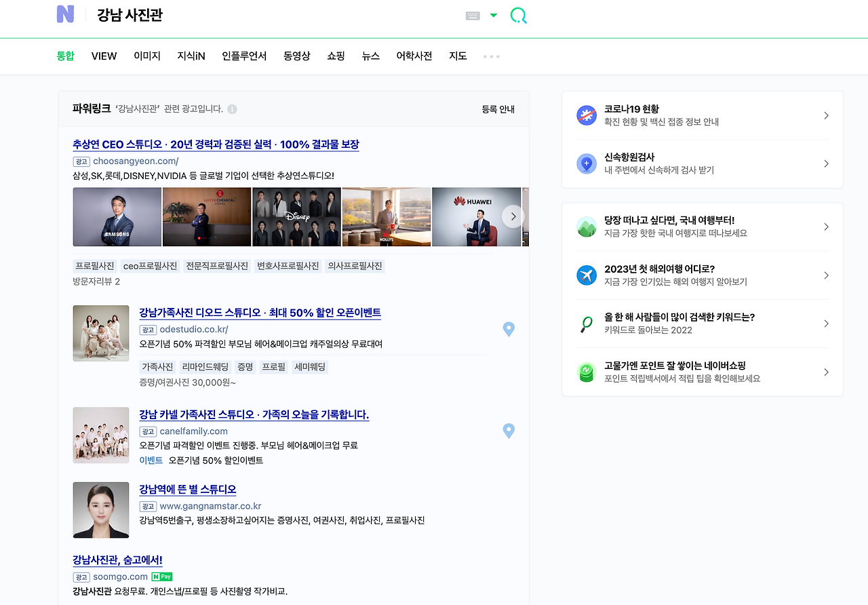Open the 동영상 tab

coord(297,56)
